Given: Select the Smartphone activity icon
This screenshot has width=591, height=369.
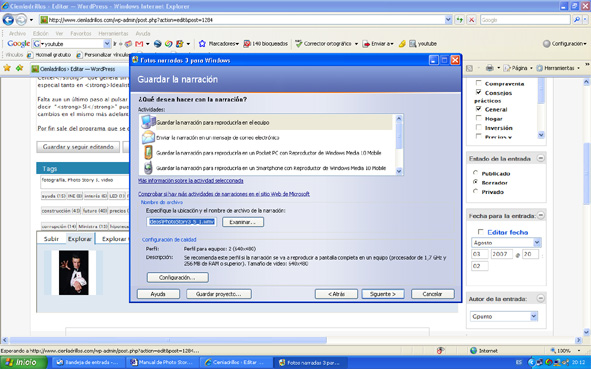Looking at the screenshot, I should click(x=148, y=168).
